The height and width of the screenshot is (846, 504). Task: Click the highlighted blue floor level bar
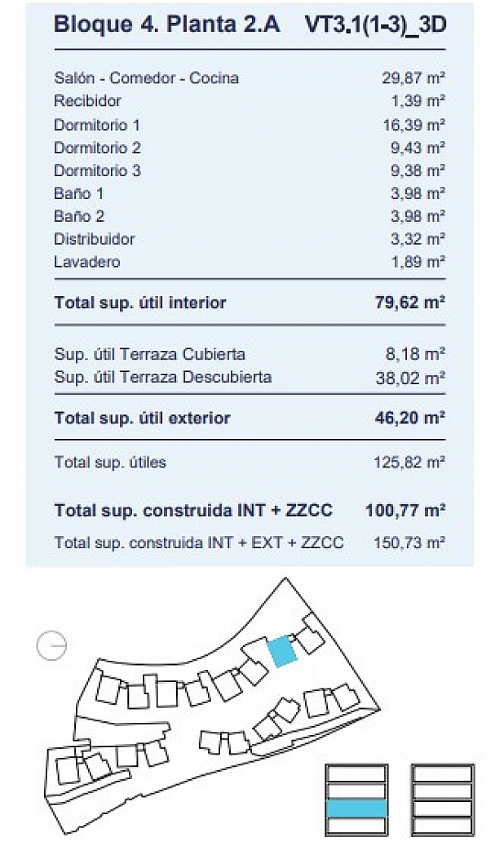[356, 808]
